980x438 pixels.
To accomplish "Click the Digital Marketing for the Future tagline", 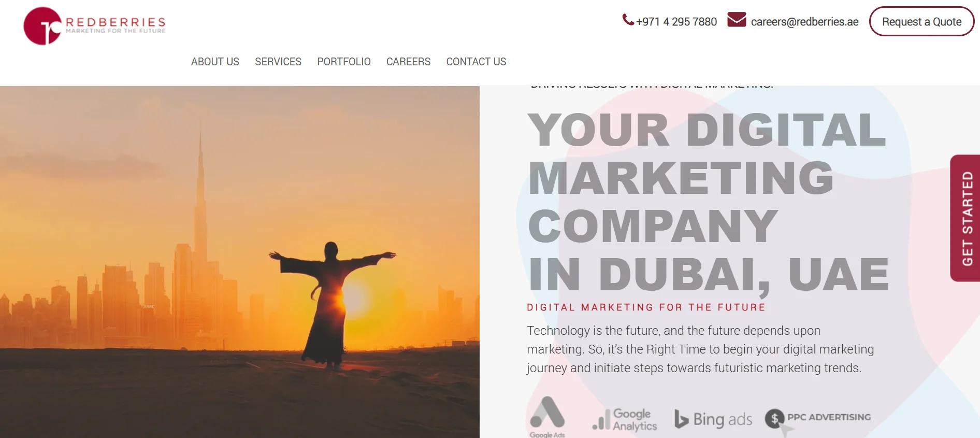I will pyautogui.click(x=646, y=307).
